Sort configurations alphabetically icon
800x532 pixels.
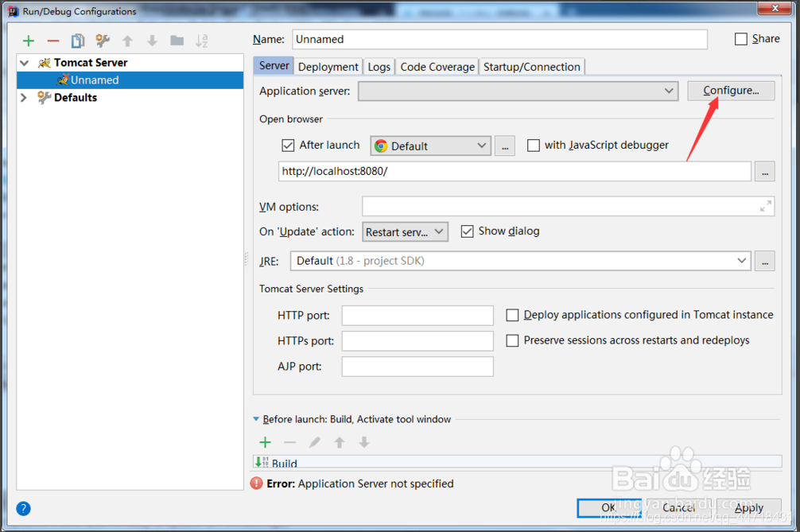[202, 41]
